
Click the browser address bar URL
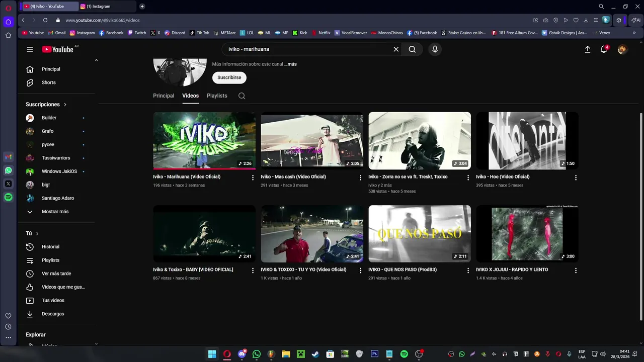point(103,20)
